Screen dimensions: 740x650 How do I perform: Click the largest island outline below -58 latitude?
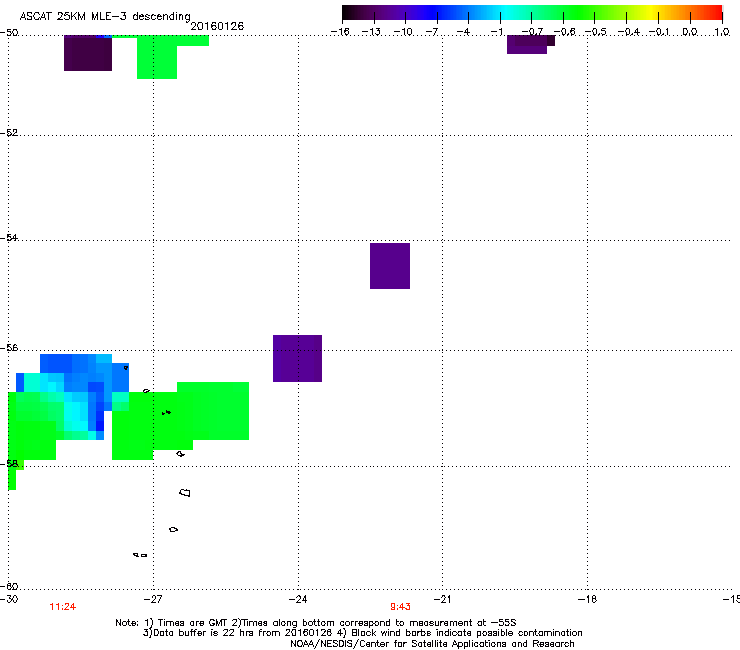[x=185, y=493]
